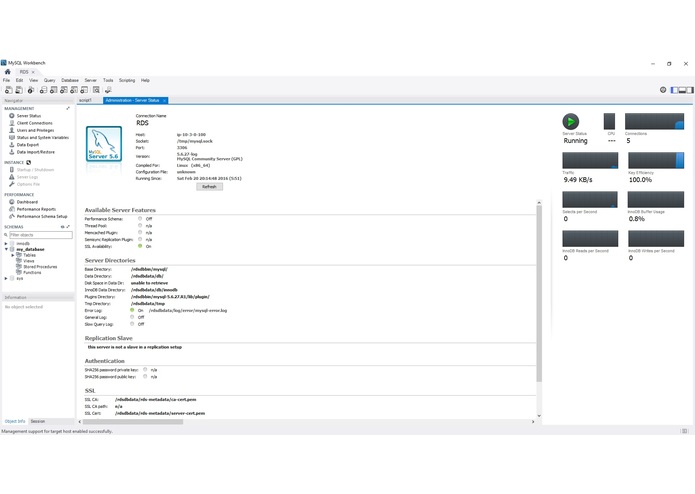The width and height of the screenshot is (695, 494).
Task: Select Stored Procedures under my_database
Action: pyautogui.click(x=40, y=267)
